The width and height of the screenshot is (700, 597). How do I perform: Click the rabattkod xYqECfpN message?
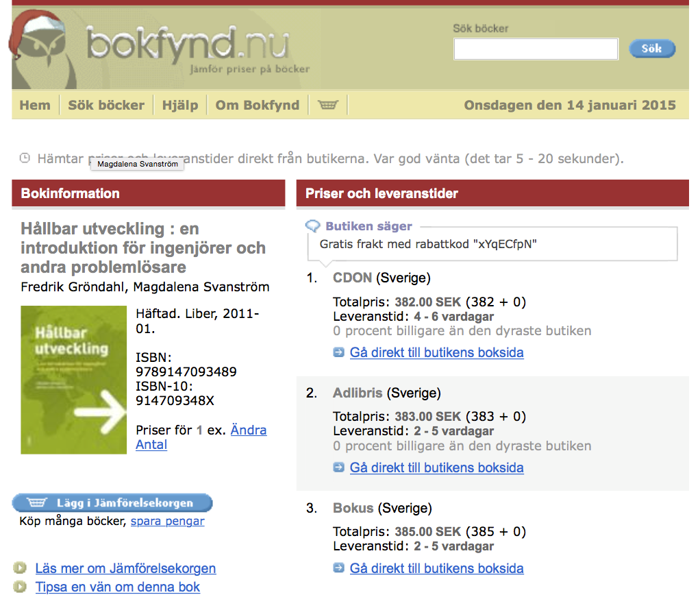tap(428, 245)
